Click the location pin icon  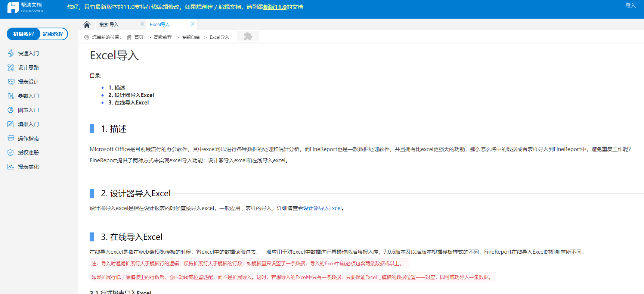(x=87, y=37)
